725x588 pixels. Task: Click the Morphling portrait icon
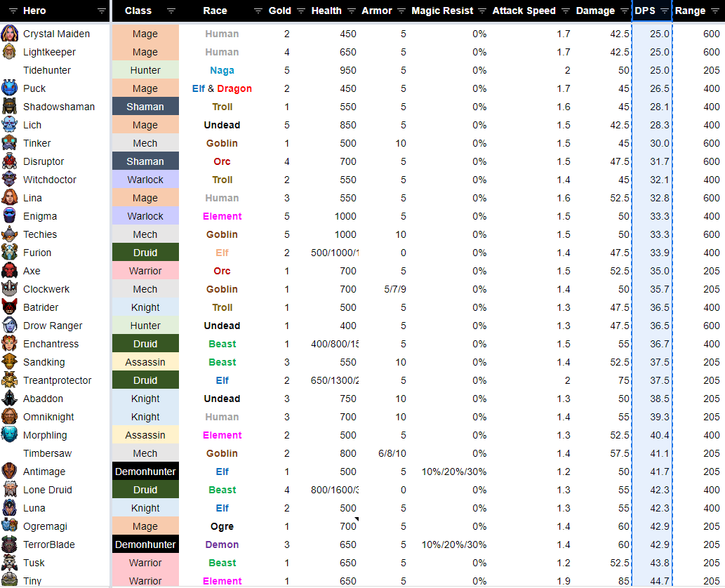9,435
